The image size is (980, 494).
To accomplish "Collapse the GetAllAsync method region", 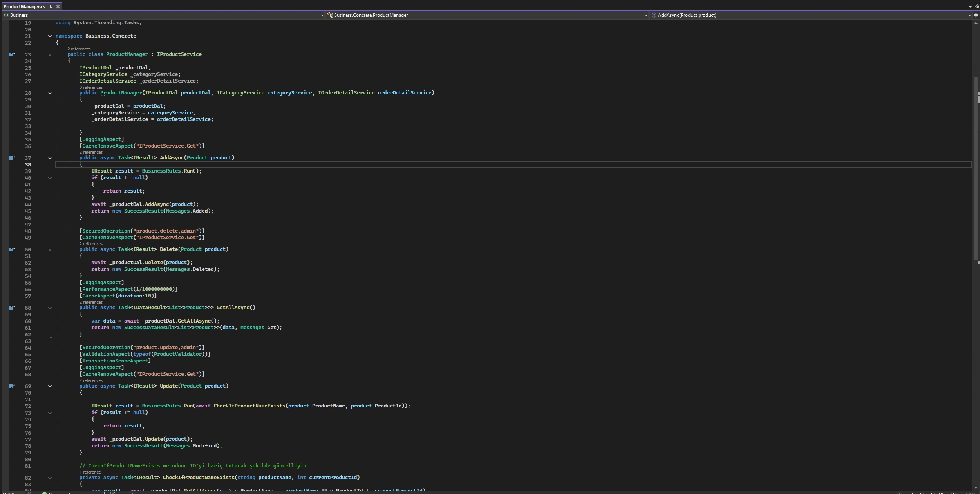I will tap(50, 308).
